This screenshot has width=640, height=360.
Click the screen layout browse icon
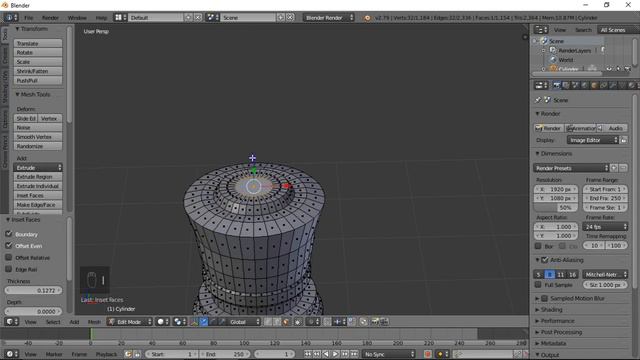[120, 18]
